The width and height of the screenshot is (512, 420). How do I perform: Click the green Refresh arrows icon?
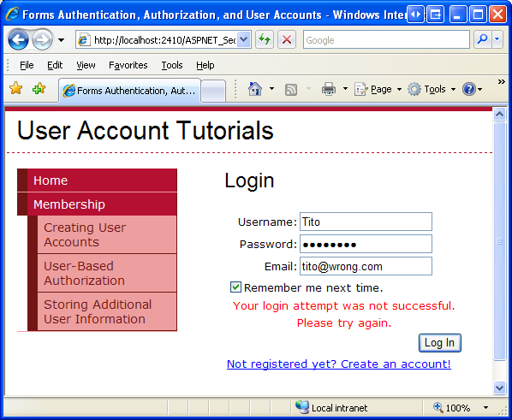pyautogui.click(x=265, y=40)
